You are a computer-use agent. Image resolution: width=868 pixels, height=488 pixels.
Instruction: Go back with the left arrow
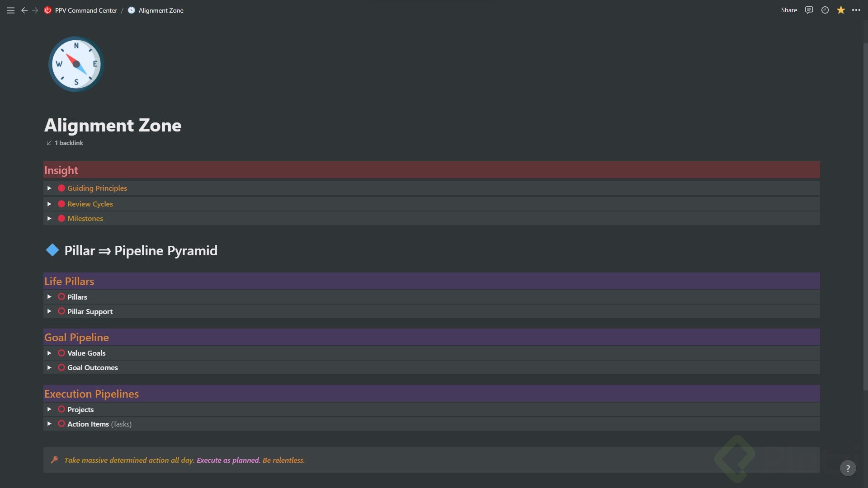click(24, 10)
